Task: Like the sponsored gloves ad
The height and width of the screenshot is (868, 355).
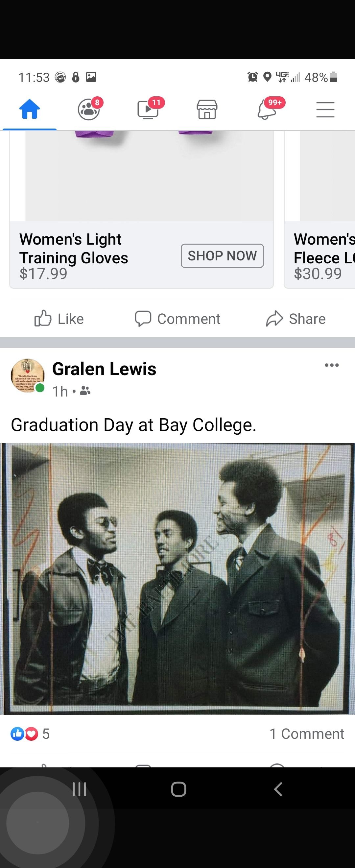Action: (x=59, y=319)
